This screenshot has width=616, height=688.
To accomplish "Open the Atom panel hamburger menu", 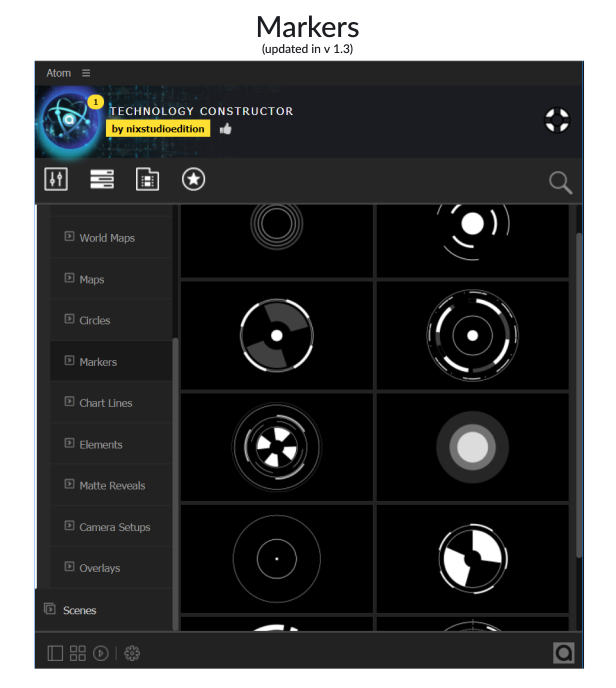I will [x=86, y=73].
